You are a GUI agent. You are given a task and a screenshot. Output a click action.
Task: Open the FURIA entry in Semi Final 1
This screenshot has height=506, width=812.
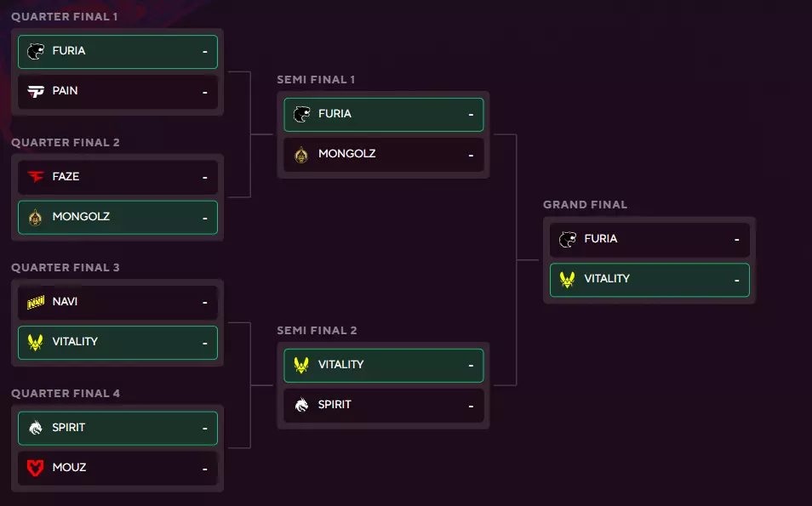tap(383, 114)
